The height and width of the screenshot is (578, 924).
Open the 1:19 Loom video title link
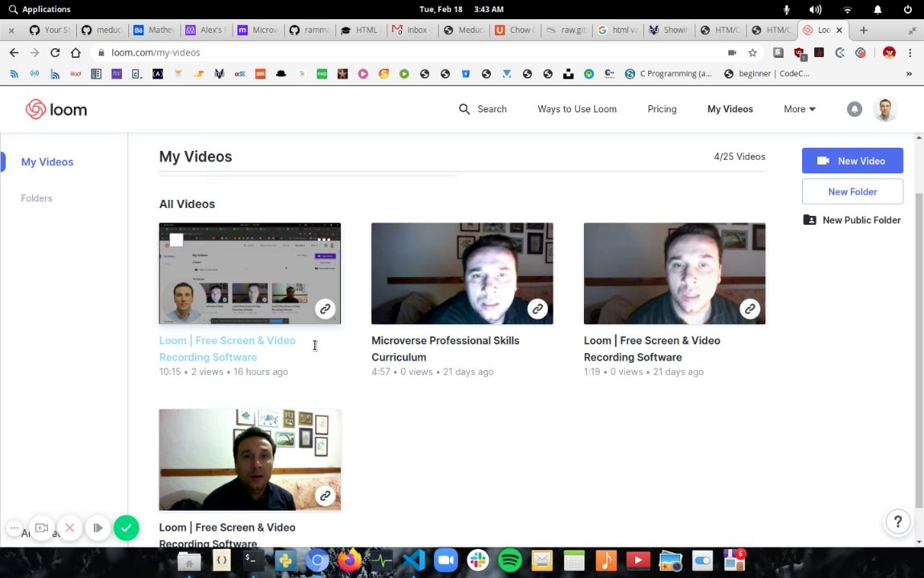[652, 348]
